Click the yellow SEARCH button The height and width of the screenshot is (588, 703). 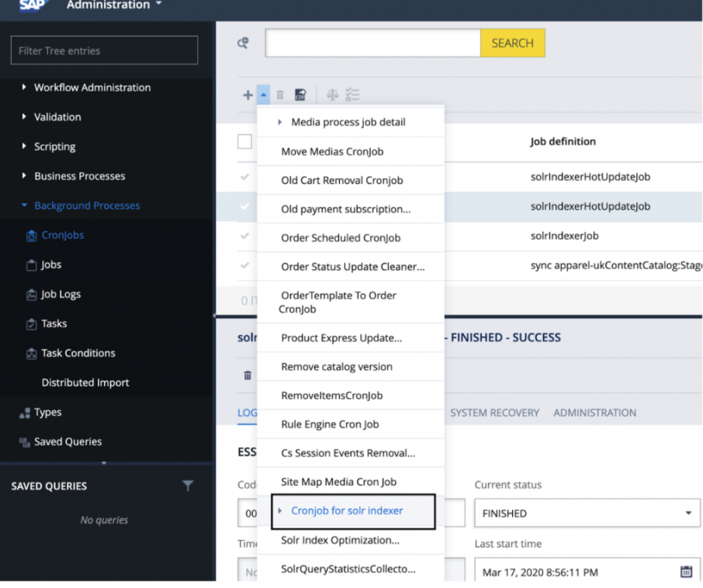(x=512, y=43)
